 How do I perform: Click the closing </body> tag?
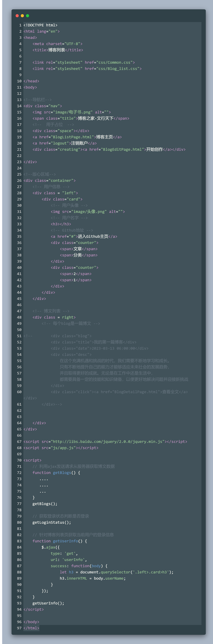pos(31,622)
